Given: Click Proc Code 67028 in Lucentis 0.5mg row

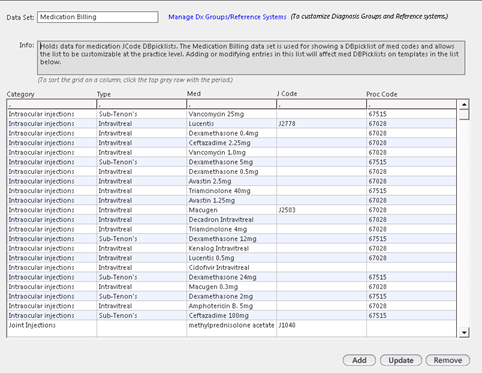Looking at the screenshot, I should click(x=411, y=258).
